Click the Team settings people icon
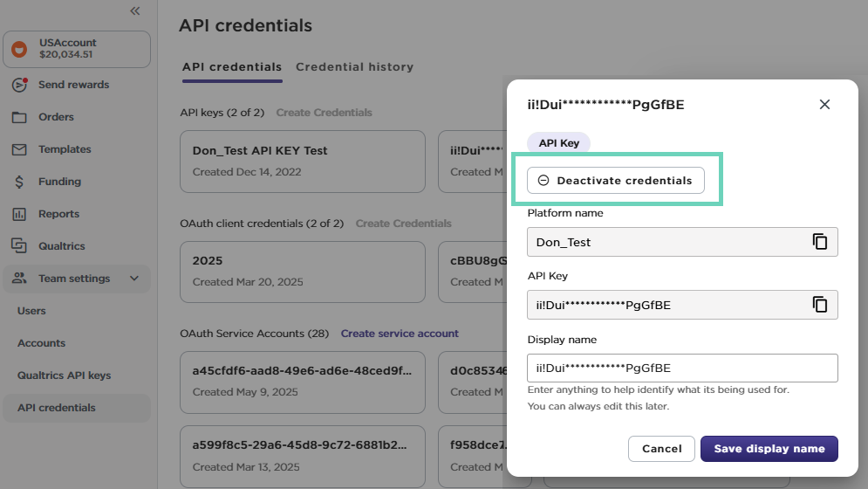The width and height of the screenshot is (868, 489). [x=19, y=279]
